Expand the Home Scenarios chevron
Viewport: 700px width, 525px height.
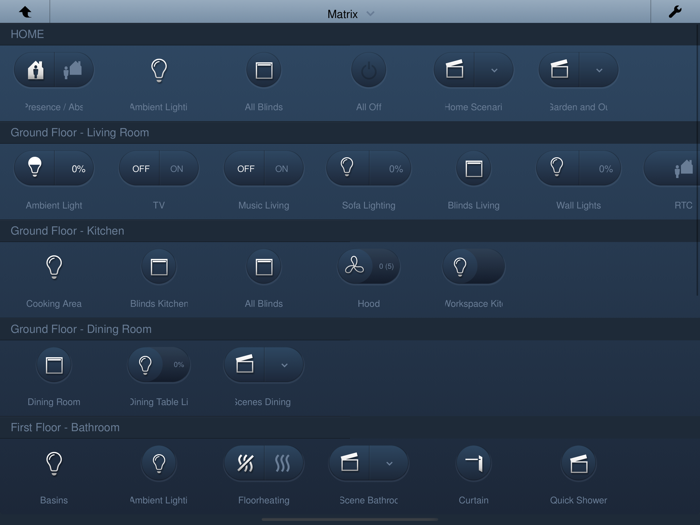click(494, 70)
